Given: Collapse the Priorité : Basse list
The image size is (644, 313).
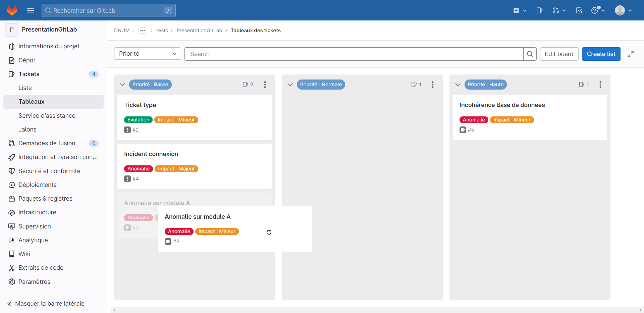Looking at the screenshot, I should tap(122, 85).
